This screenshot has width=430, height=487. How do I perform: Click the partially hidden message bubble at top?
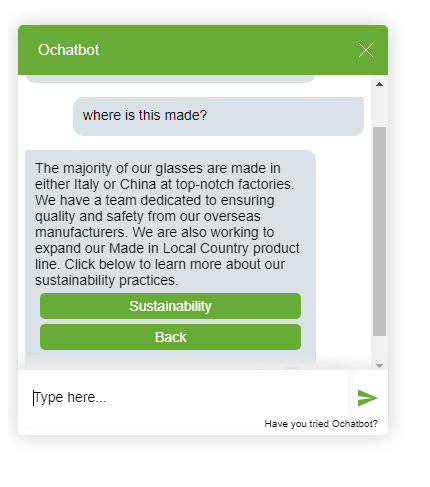[170, 79]
